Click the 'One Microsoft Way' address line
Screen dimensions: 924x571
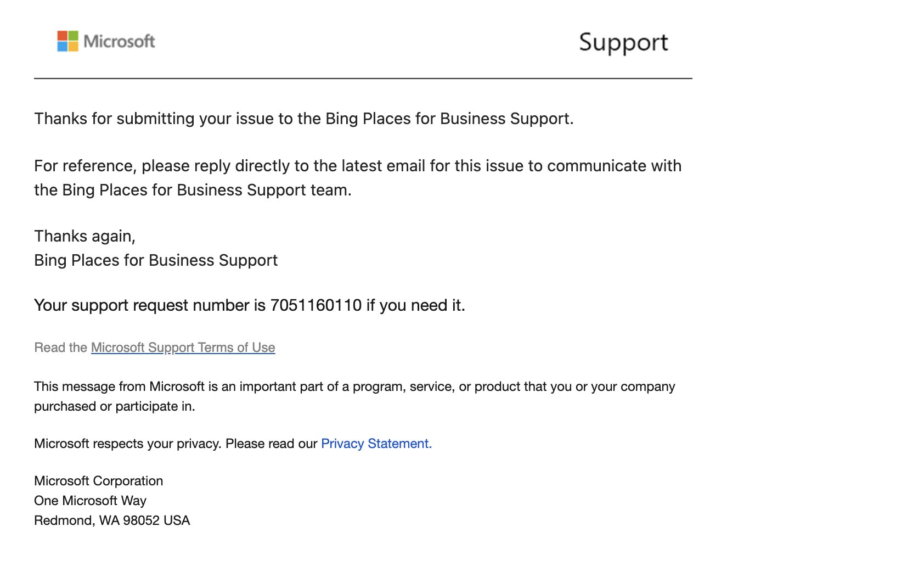click(91, 501)
